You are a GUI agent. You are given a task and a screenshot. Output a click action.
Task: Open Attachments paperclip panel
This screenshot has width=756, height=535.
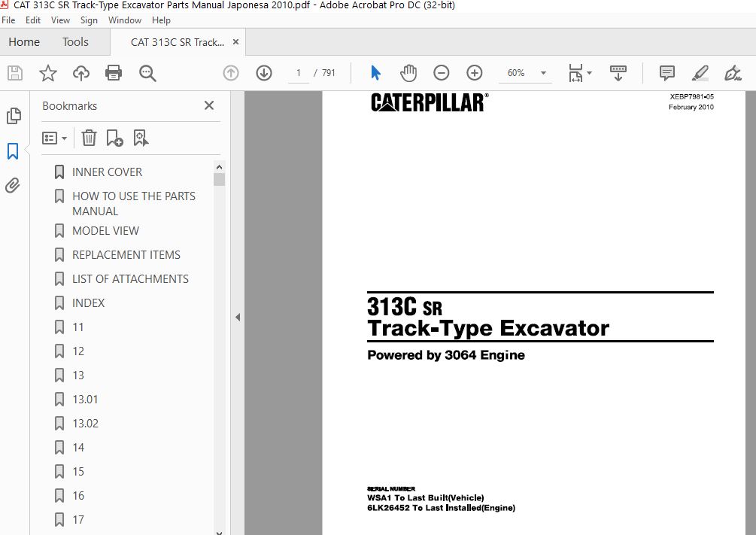coord(13,185)
